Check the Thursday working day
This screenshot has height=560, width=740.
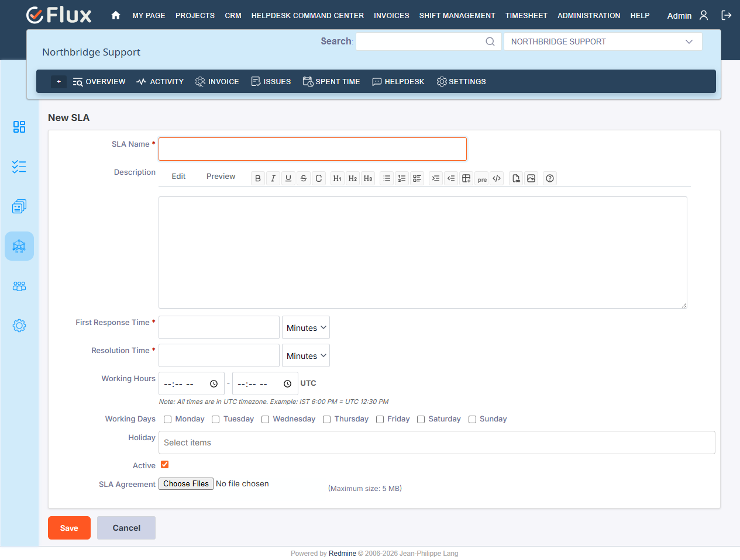[327, 419]
